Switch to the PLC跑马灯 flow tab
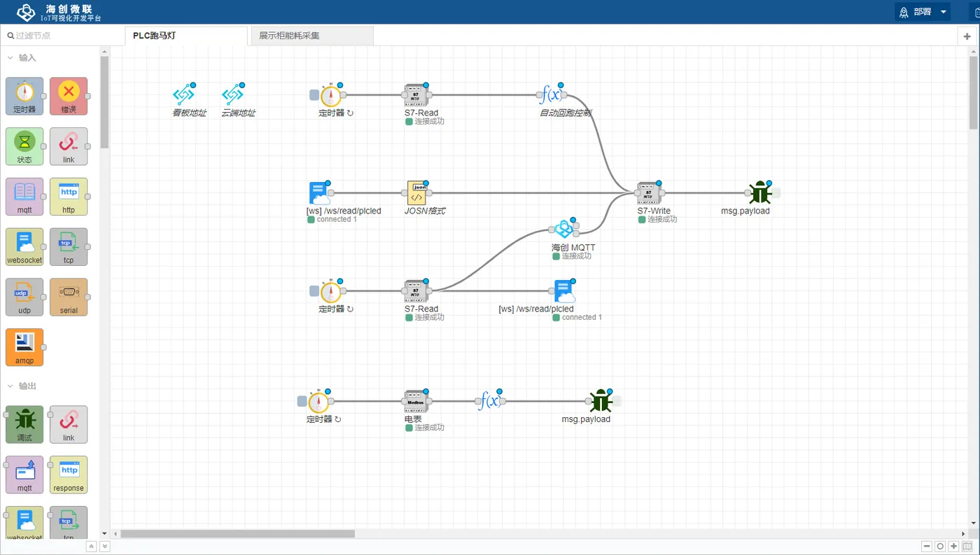The height and width of the screenshot is (555, 980). pos(185,36)
